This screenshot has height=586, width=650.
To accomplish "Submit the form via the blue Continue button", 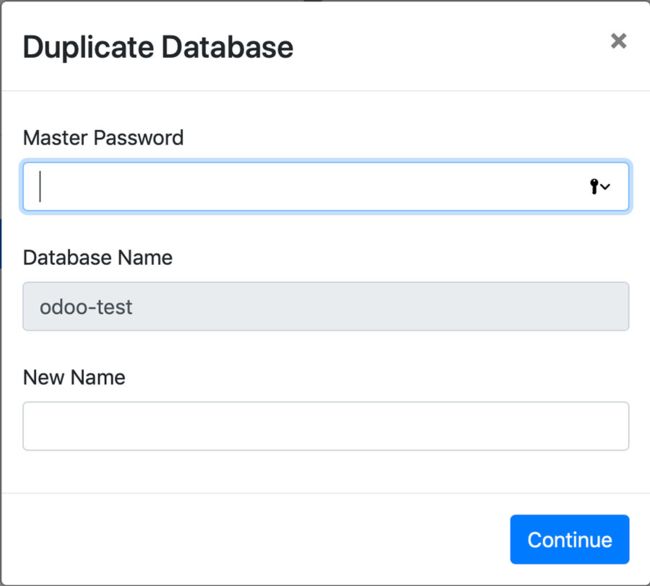I will click(570, 539).
